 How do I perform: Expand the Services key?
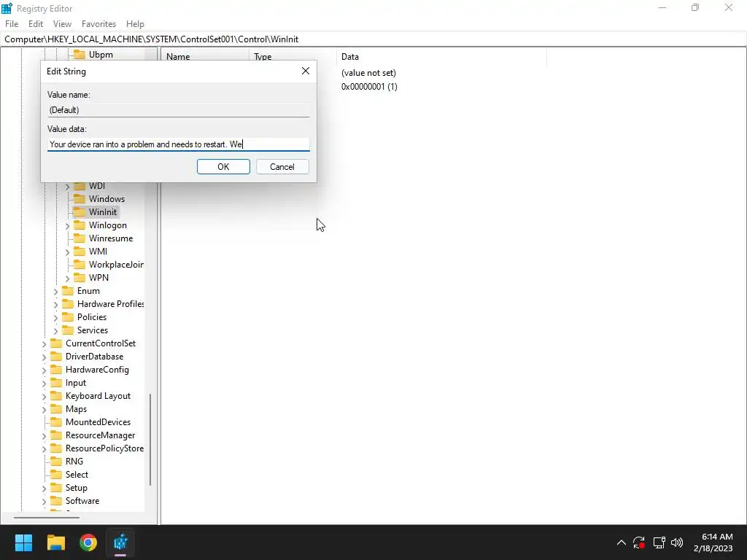pyautogui.click(x=55, y=330)
